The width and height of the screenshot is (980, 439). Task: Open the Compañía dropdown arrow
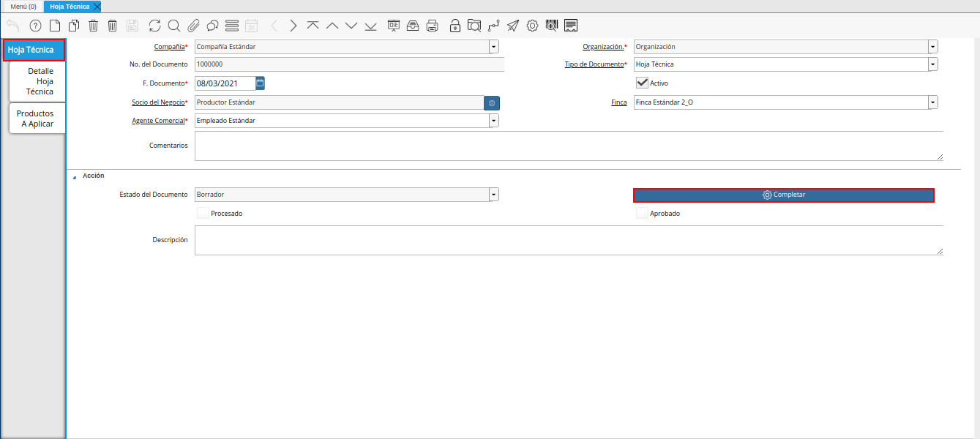494,47
